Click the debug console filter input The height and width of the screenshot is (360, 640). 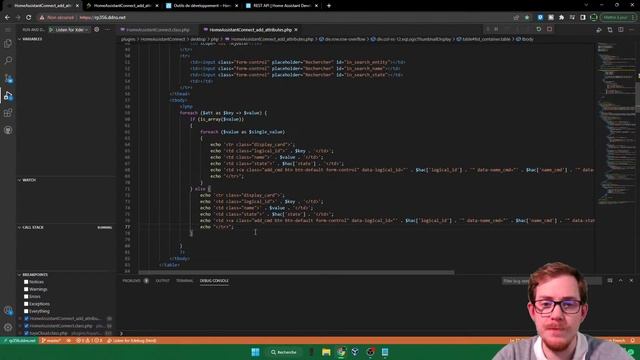(x=551, y=281)
